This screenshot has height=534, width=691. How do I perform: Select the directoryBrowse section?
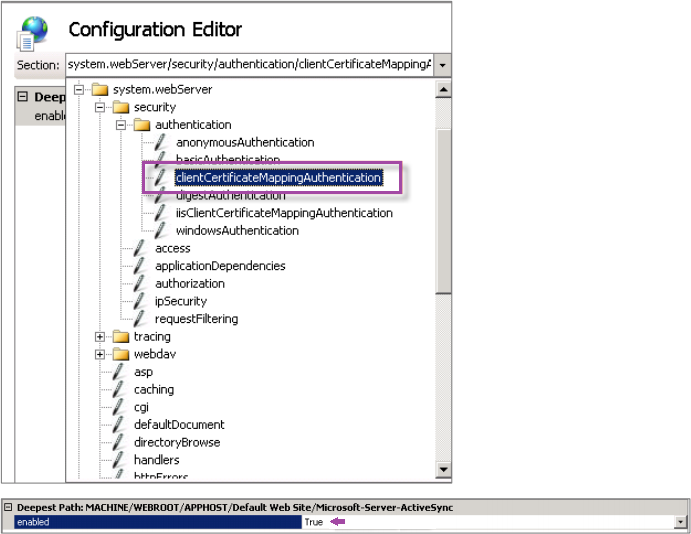pyautogui.click(x=177, y=442)
